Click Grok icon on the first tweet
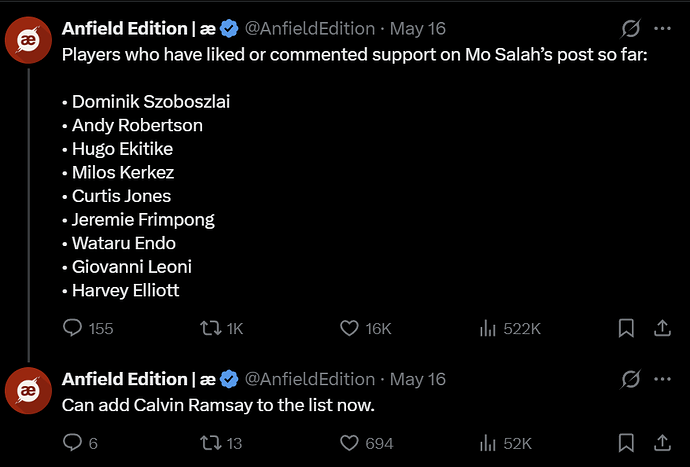 pos(631,29)
